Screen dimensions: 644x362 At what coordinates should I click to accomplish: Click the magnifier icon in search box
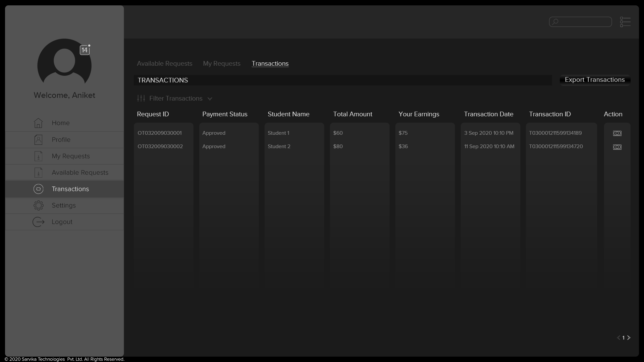(x=555, y=22)
